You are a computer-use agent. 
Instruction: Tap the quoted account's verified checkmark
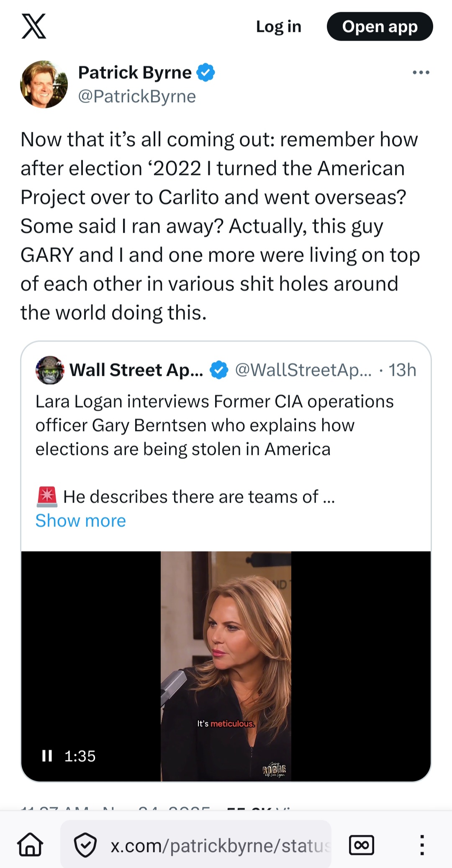[219, 370]
